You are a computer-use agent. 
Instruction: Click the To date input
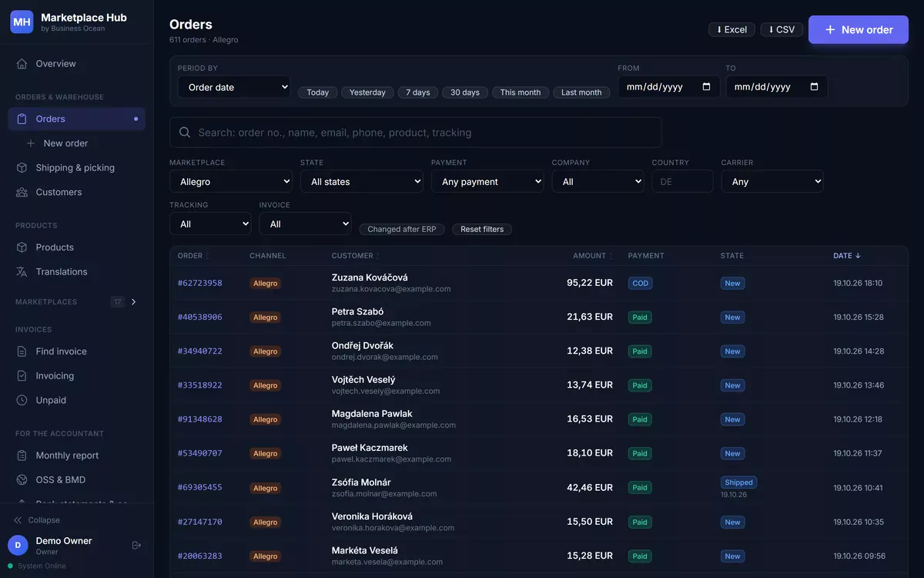pyautogui.click(x=777, y=87)
